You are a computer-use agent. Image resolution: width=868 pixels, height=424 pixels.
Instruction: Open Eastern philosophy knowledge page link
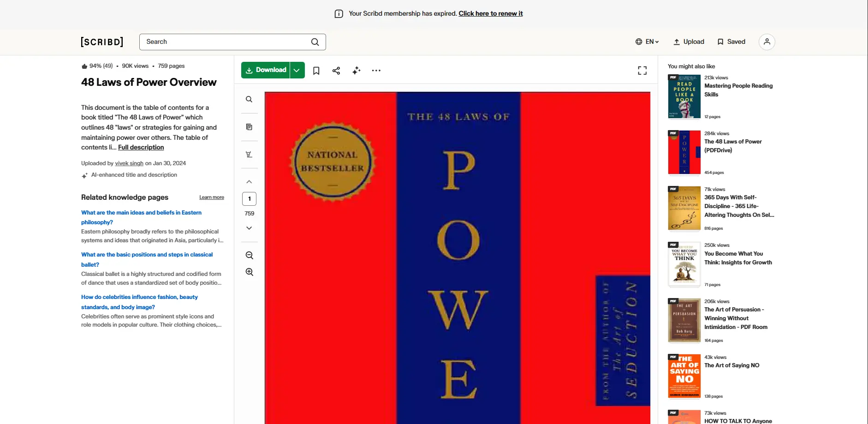click(141, 217)
